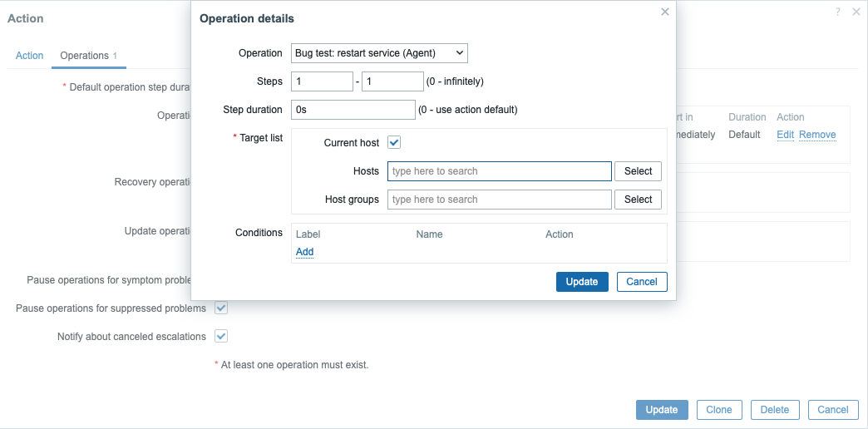This screenshot has height=429, width=868.
Task: Open the Operation dropdown
Action: [379, 53]
